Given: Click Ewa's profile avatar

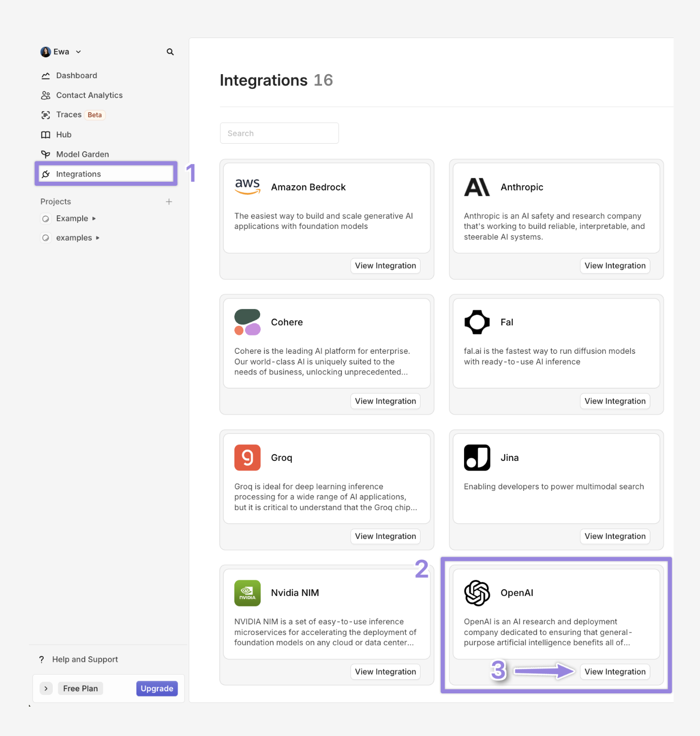Looking at the screenshot, I should pos(46,52).
